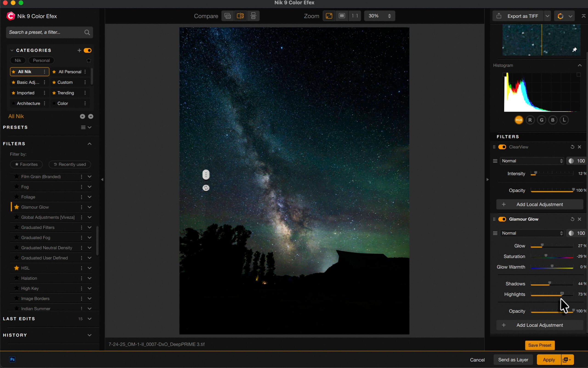Toggle the Glamour Glow filter on/off

coord(502,219)
